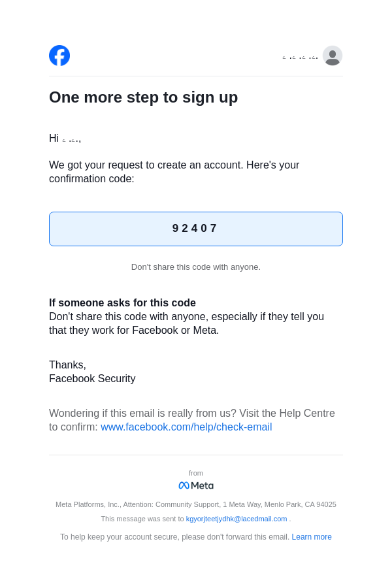
Task: Click bold 'If someone asks for this code'
Action: pos(122,303)
